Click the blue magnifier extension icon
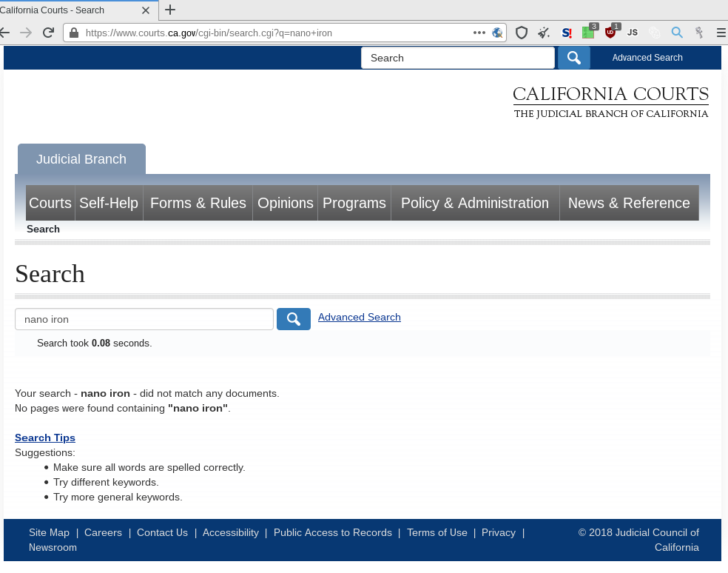The width and height of the screenshot is (728, 573). point(677,33)
